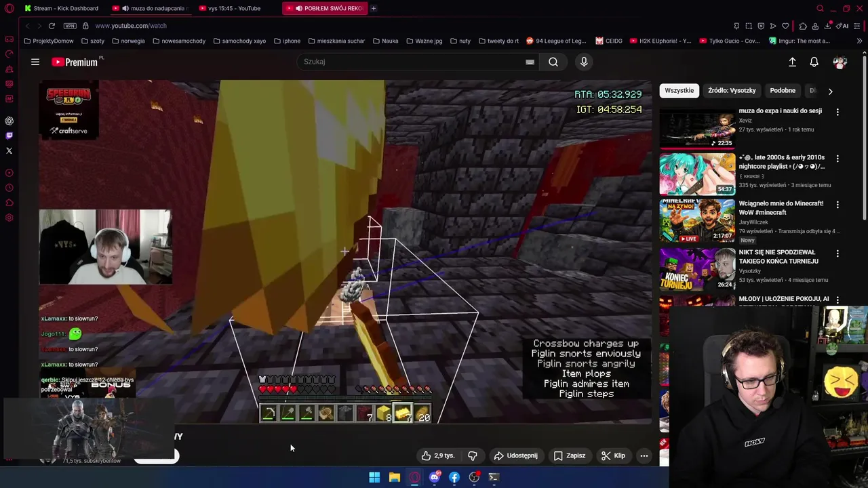Open samochody xayo bookmark folder
The height and width of the screenshot is (488, 868).
(x=239, y=41)
